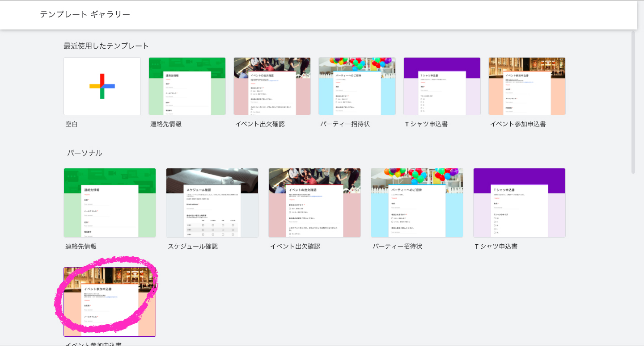The height and width of the screenshot is (347, 644).
Task: Open イベント出欠確認 thumbnail in recently used row
Action: [x=272, y=86]
